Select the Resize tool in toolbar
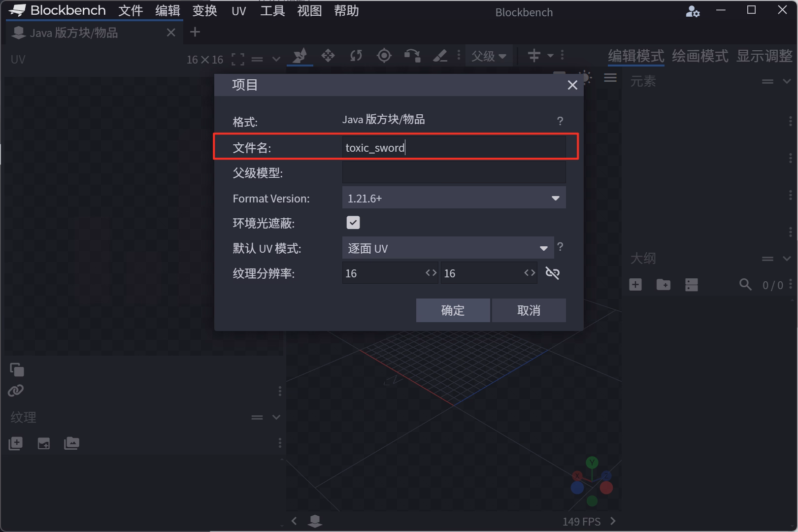798x532 pixels. pos(328,56)
